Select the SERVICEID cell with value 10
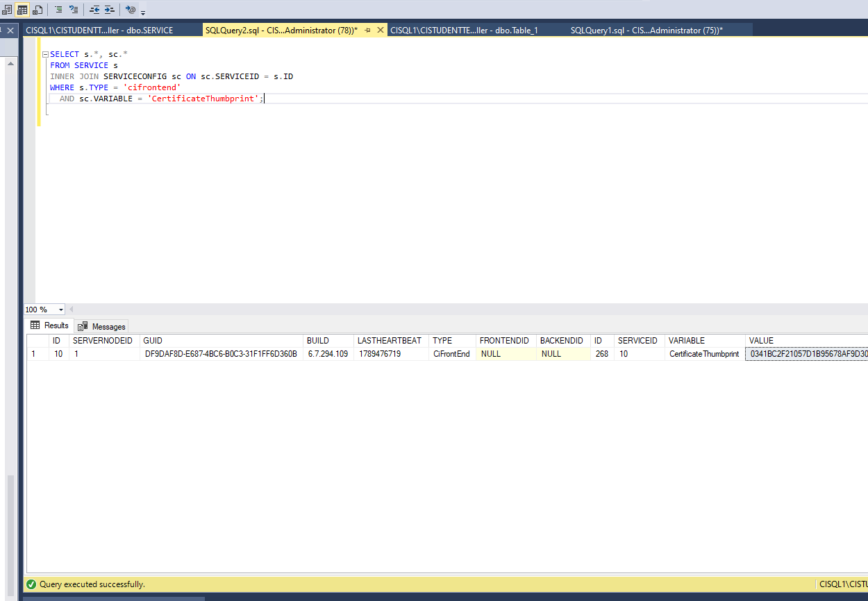The height and width of the screenshot is (601, 868). [640, 354]
